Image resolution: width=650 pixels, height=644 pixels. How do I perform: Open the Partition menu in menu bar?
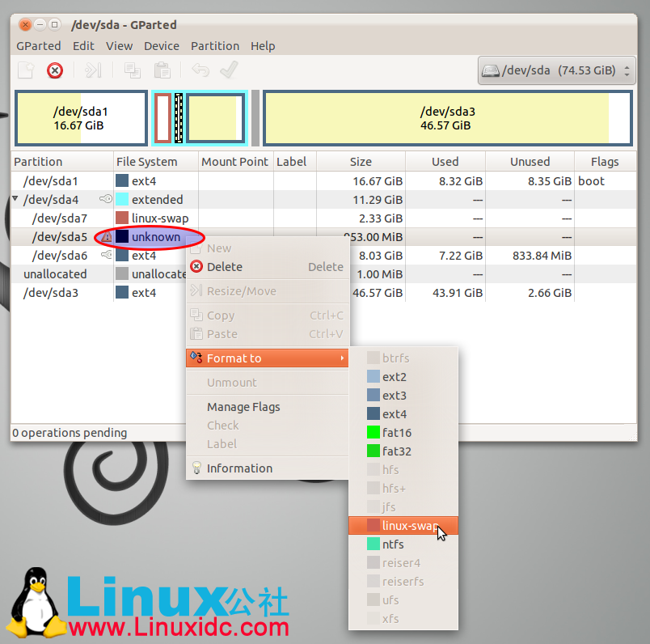pos(214,46)
